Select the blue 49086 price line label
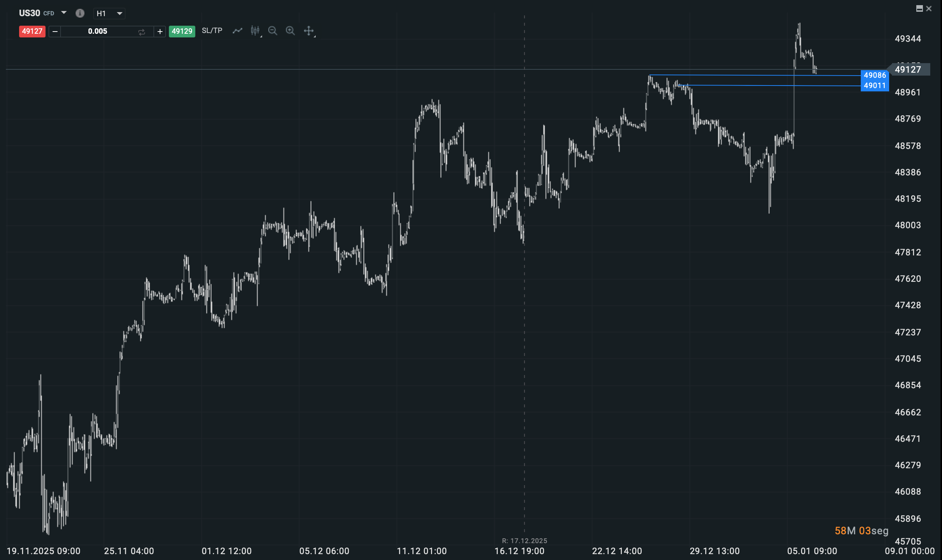Viewport: 942px width, 560px height. click(874, 75)
